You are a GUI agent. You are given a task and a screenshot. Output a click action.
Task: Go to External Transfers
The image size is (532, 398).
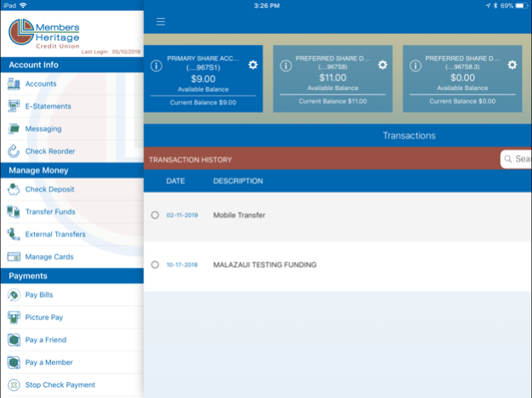pyautogui.click(x=72, y=234)
